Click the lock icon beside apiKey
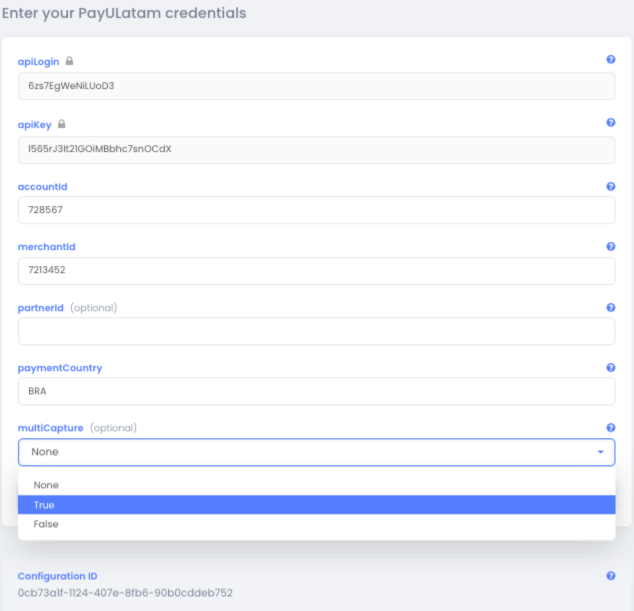The width and height of the screenshot is (634, 611). click(x=62, y=124)
